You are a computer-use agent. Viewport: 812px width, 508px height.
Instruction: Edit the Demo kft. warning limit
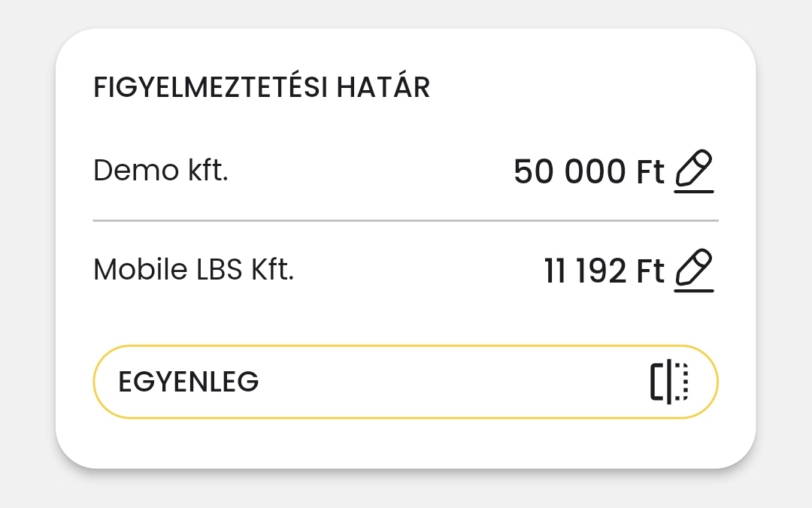pos(693,172)
